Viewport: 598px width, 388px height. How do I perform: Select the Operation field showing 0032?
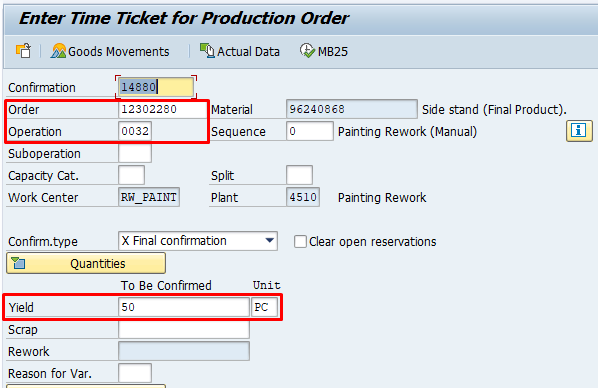(x=135, y=131)
